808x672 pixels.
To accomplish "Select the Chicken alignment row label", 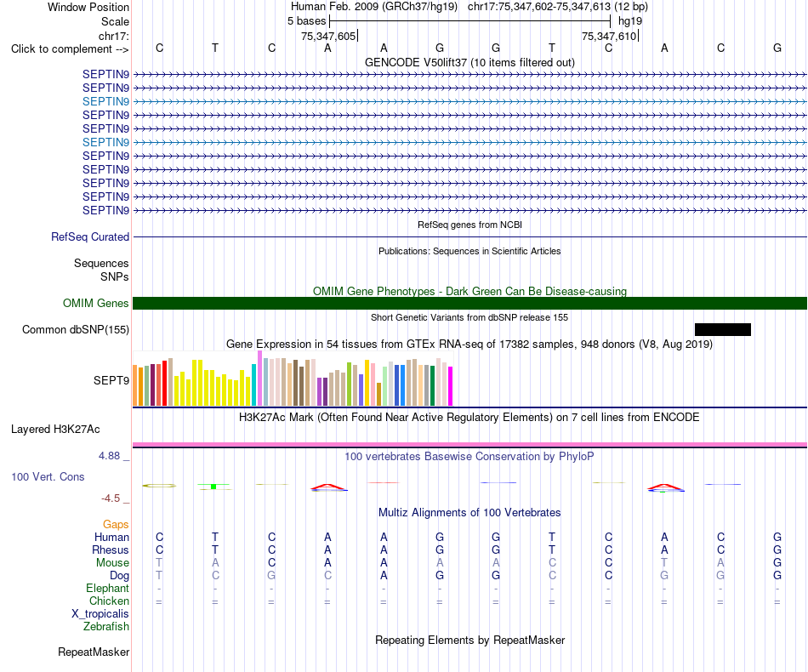I will tap(109, 601).
